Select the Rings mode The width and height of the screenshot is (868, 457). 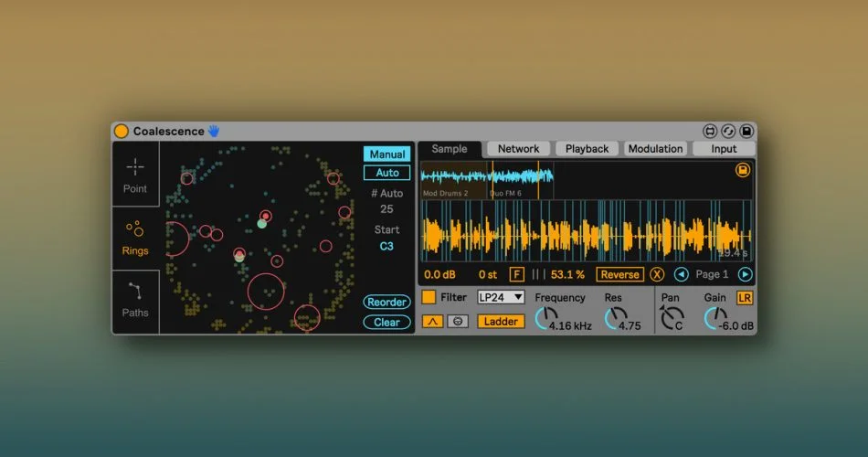click(x=135, y=239)
